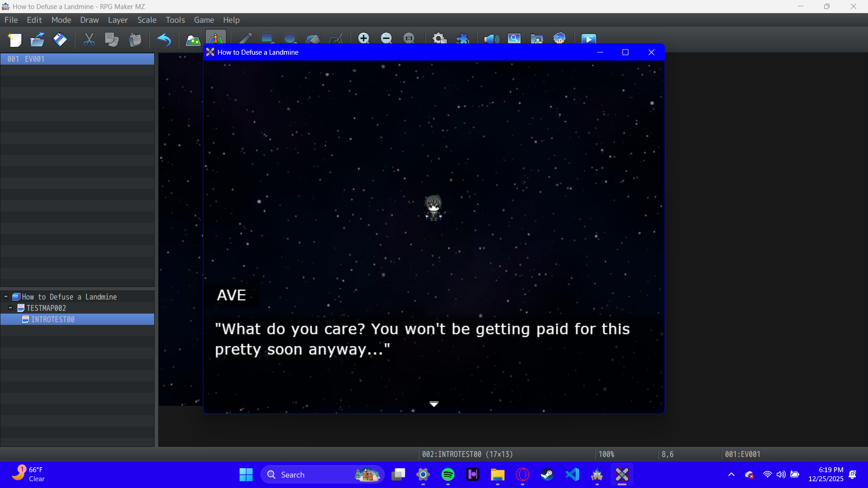868x488 pixels.
Task: Select INTROTEST00 map in tree
Action: [x=52, y=319]
